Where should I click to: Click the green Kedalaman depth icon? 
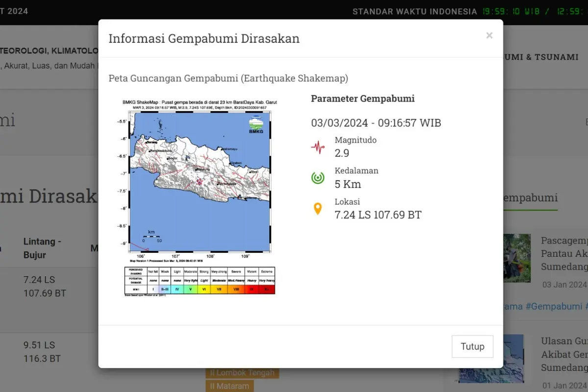pyautogui.click(x=318, y=178)
